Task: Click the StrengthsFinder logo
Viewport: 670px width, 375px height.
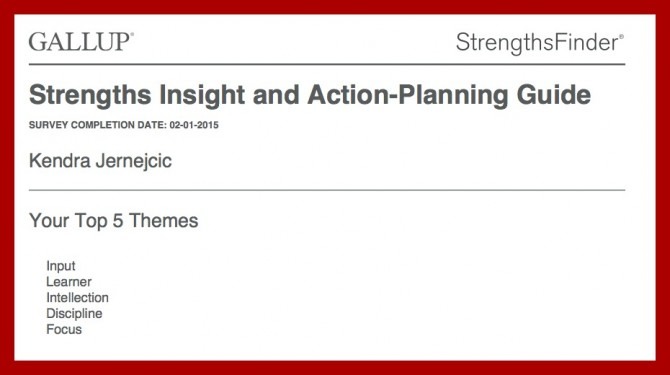Action: pyautogui.click(x=539, y=43)
